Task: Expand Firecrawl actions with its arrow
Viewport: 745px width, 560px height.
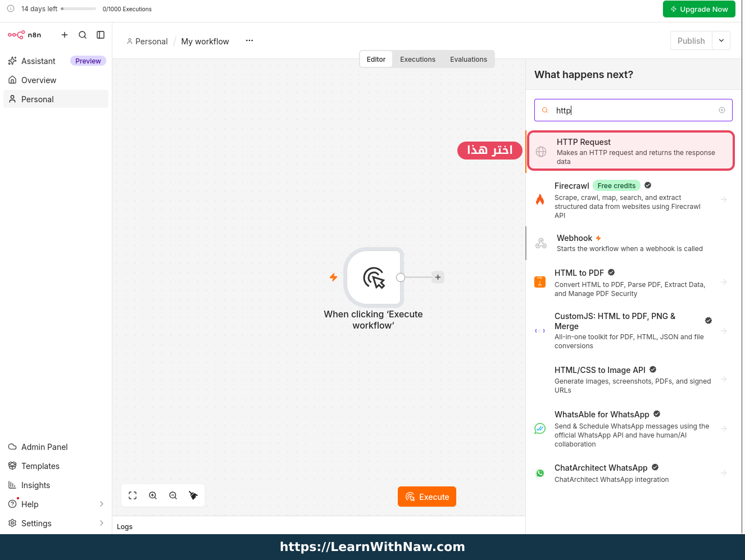Action: (724, 199)
